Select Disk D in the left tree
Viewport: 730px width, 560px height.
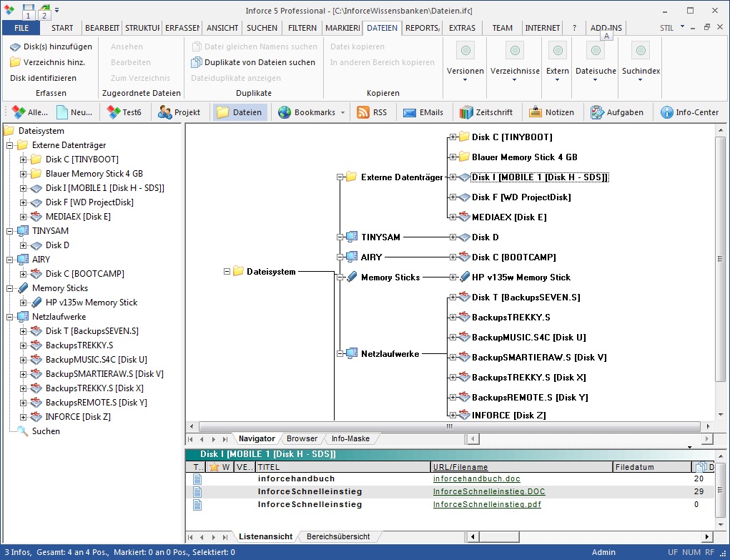point(57,245)
